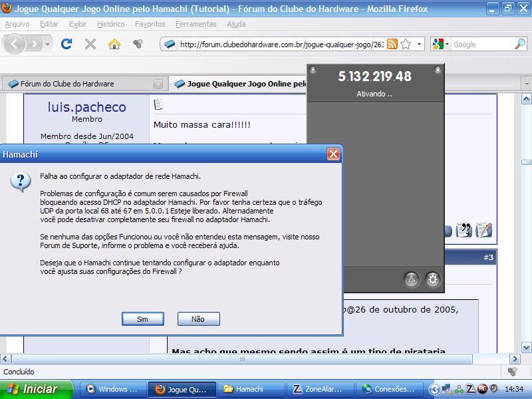The height and width of the screenshot is (399, 532).
Task: Reload the current forum page
Action: coord(66,44)
